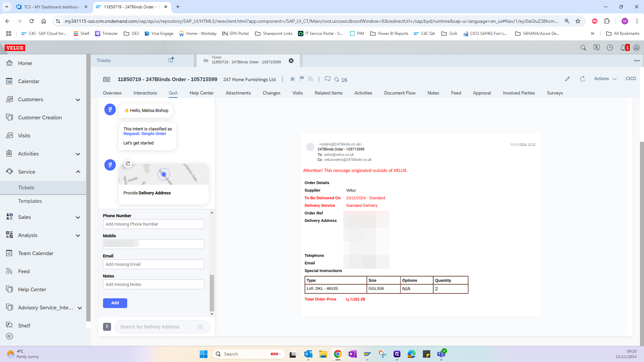Open the user profile icon
The width and height of the screenshot is (644, 362).
pyautogui.click(x=636, y=48)
